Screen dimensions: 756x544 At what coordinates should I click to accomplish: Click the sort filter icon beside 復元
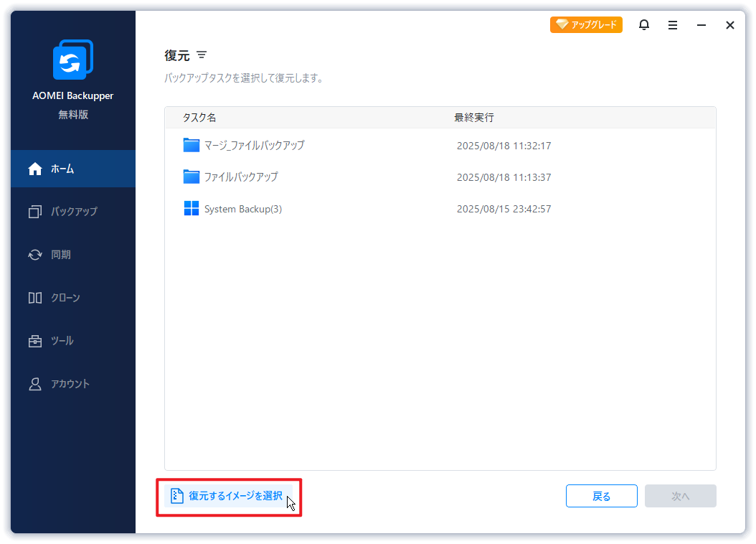[x=202, y=55]
